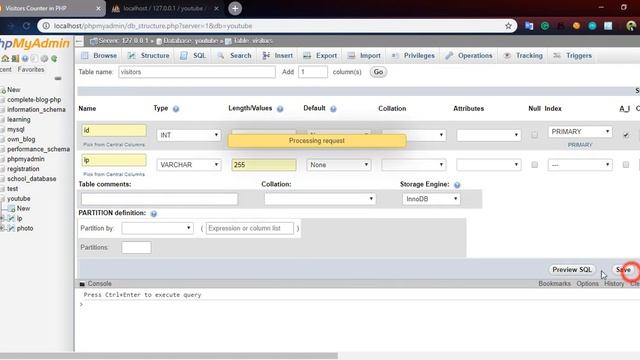Open Favorites in navigation panel

coord(31,70)
